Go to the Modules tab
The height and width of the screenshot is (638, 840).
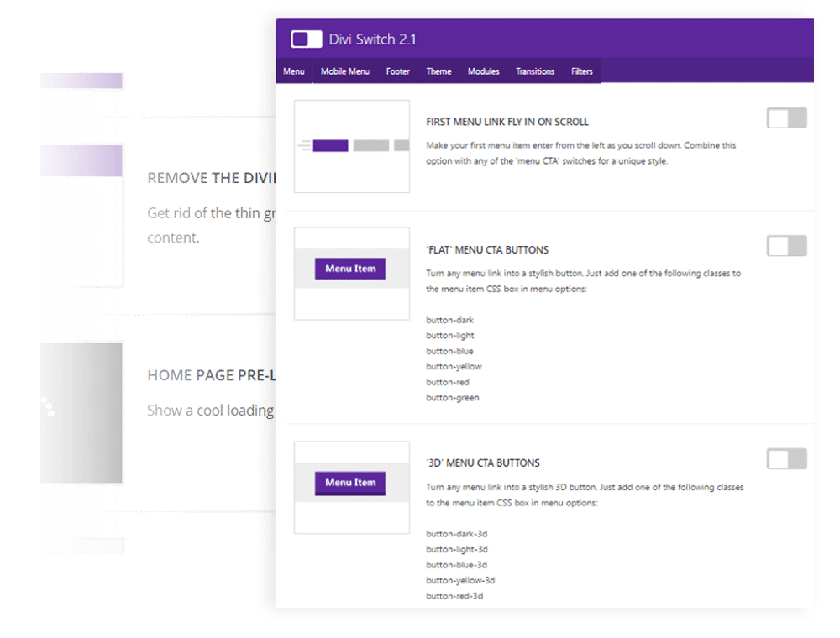click(x=483, y=71)
